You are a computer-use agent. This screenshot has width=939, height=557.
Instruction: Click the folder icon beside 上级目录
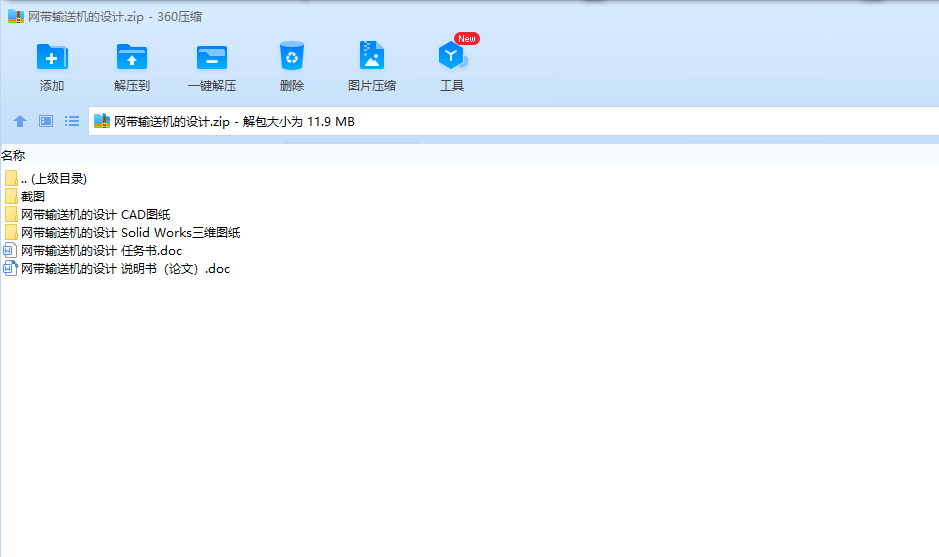pyautogui.click(x=11, y=178)
